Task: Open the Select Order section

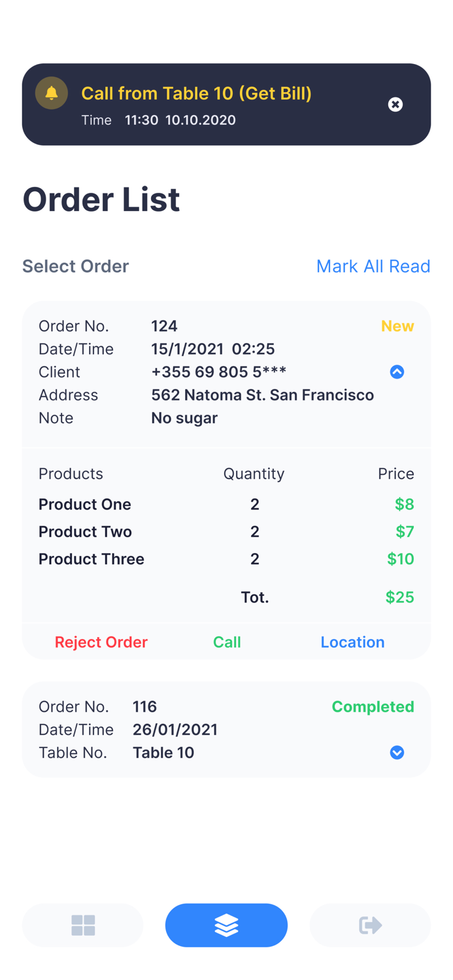Action: pyautogui.click(x=75, y=266)
